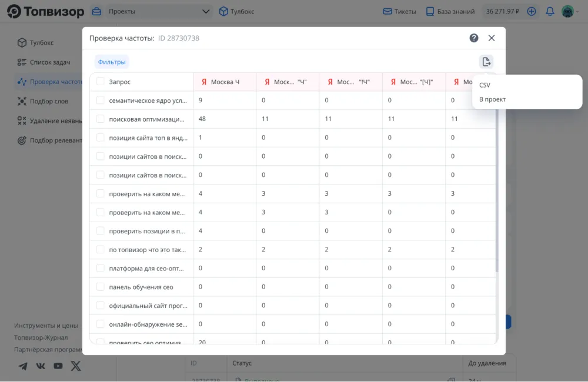
Task: Close the Проверка частоты dialog
Action: click(x=491, y=38)
